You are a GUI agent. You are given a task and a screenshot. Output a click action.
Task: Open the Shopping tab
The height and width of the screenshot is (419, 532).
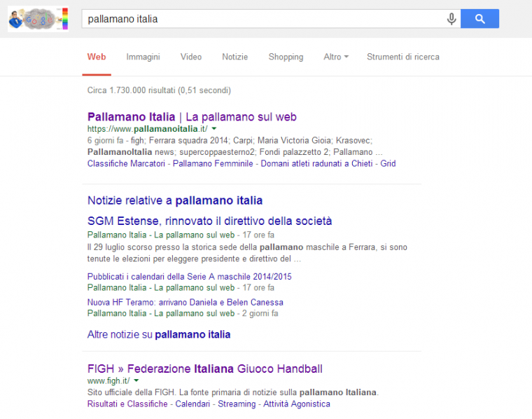click(286, 57)
